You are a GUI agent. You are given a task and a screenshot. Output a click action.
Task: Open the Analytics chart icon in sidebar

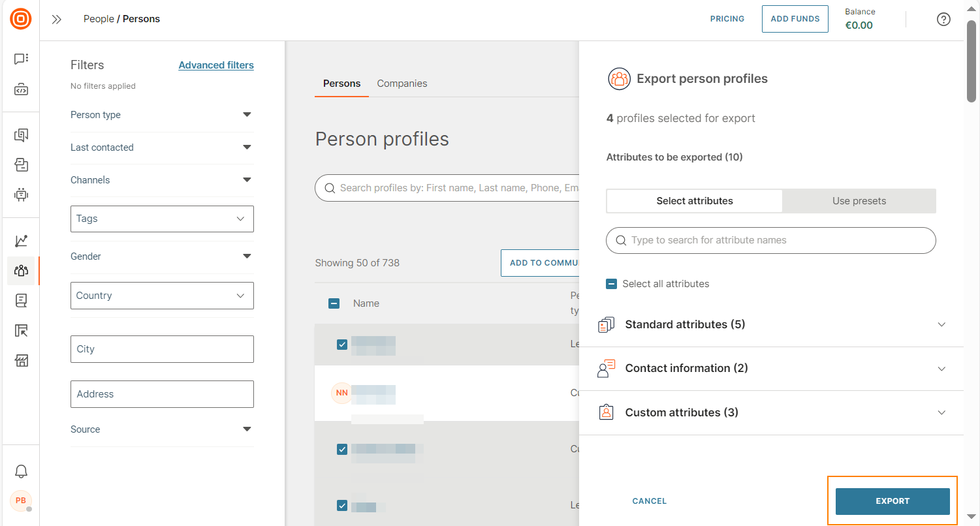pos(21,240)
